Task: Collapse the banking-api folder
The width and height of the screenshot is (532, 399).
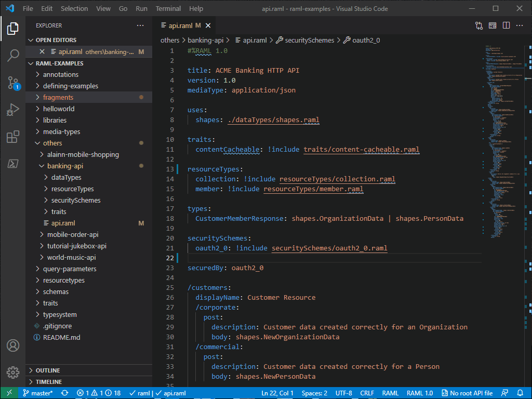Action: click(65, 166)
